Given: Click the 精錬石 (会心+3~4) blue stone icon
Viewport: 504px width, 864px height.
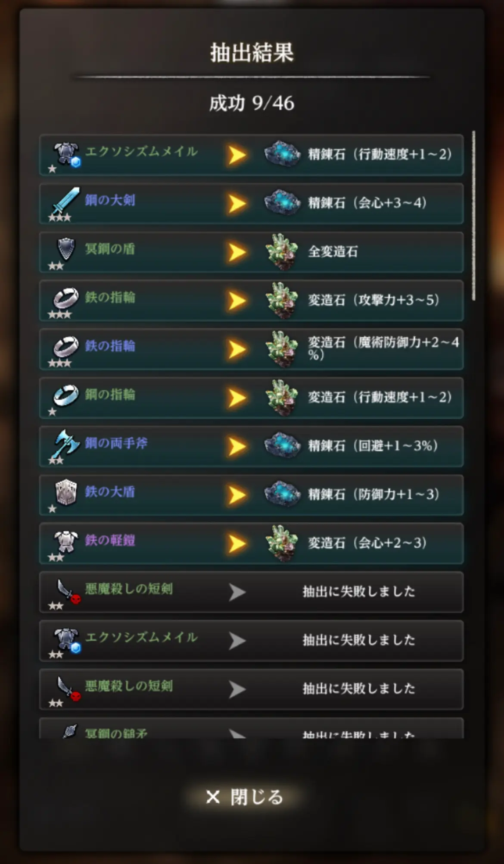Looking at the screenshot, I should [x=282, y=203].
